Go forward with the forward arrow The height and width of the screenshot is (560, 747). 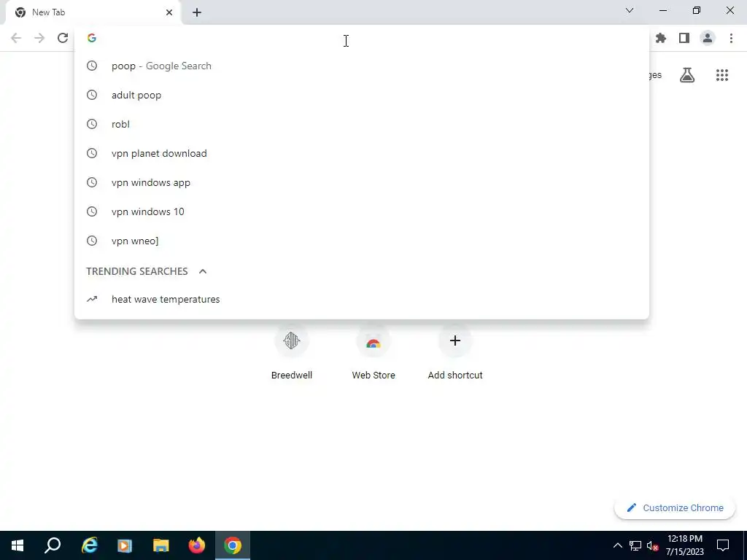click(x=39, y=38)
